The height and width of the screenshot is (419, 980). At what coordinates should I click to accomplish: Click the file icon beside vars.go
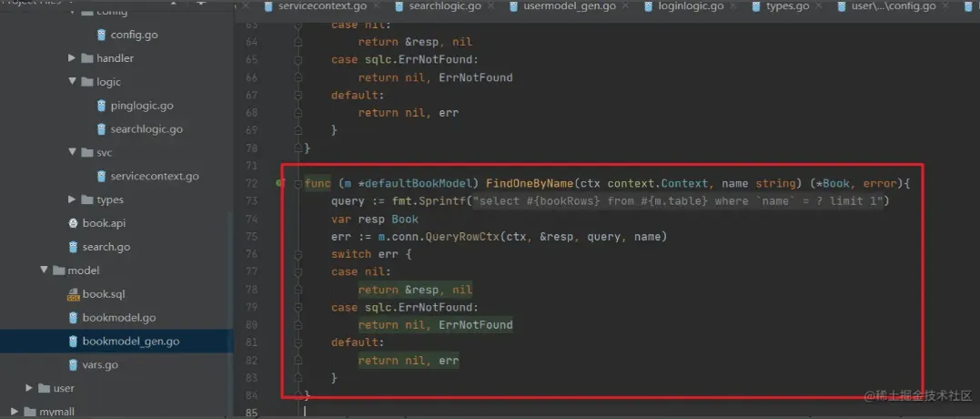[73, 364]
